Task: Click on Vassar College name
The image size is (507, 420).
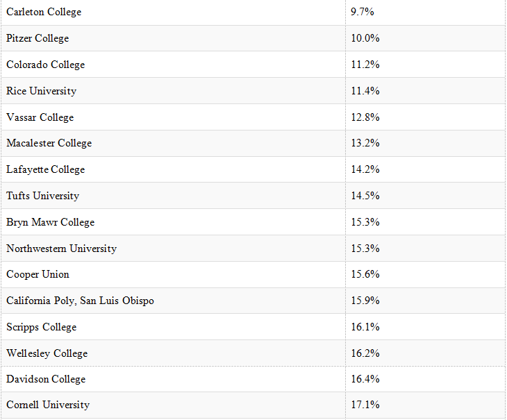Action: coord(40,117)
